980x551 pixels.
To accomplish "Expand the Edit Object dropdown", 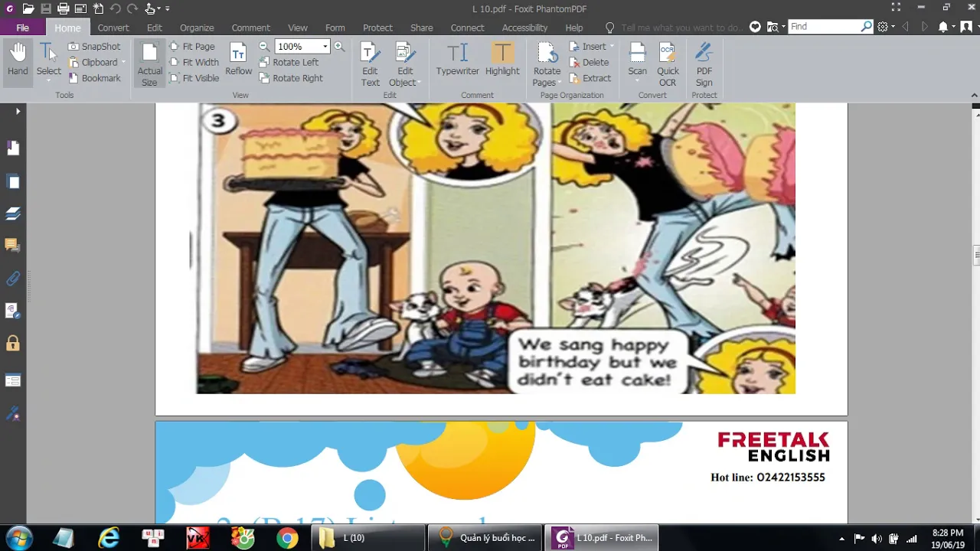I will pos(420,83).
